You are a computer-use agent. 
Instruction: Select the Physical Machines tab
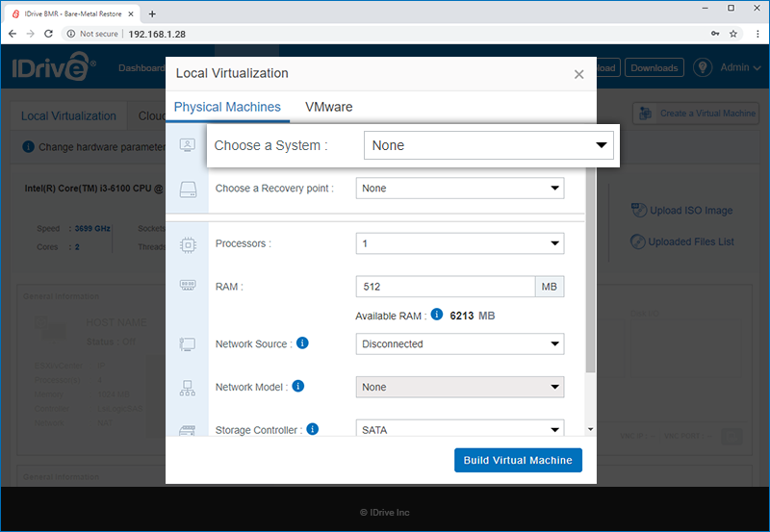click(227, 107)
